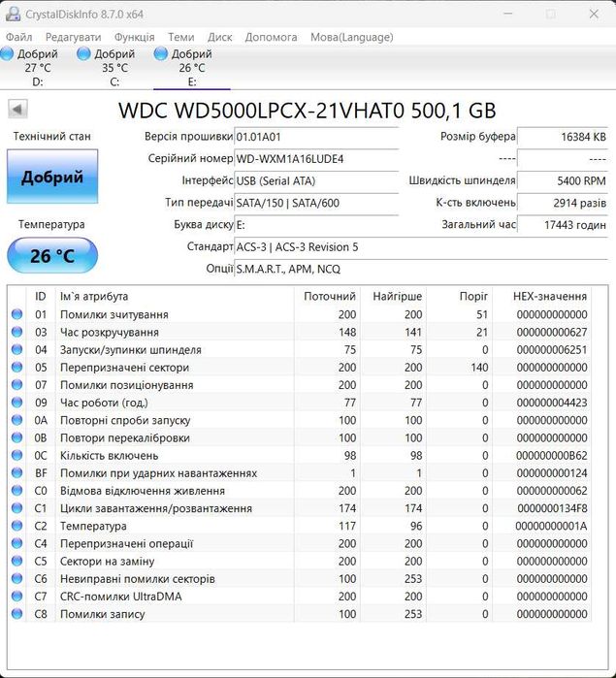Click power on hours 17443 годин
Image resolution: width=616 pixels, height=678 pixels.
[x=563, y=225]
